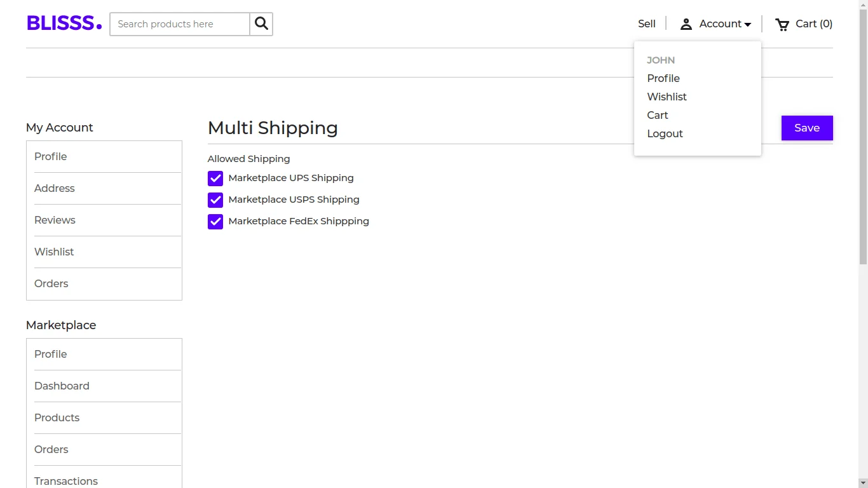
Task: Uncheck Marketplace USPS Shipping
Action: [215, 200]
